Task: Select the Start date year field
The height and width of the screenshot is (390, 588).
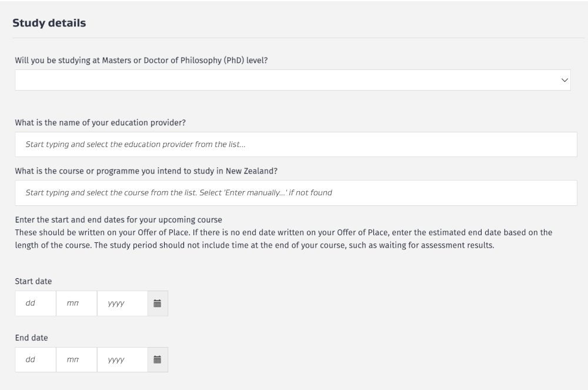Action: tap(122, 304)
